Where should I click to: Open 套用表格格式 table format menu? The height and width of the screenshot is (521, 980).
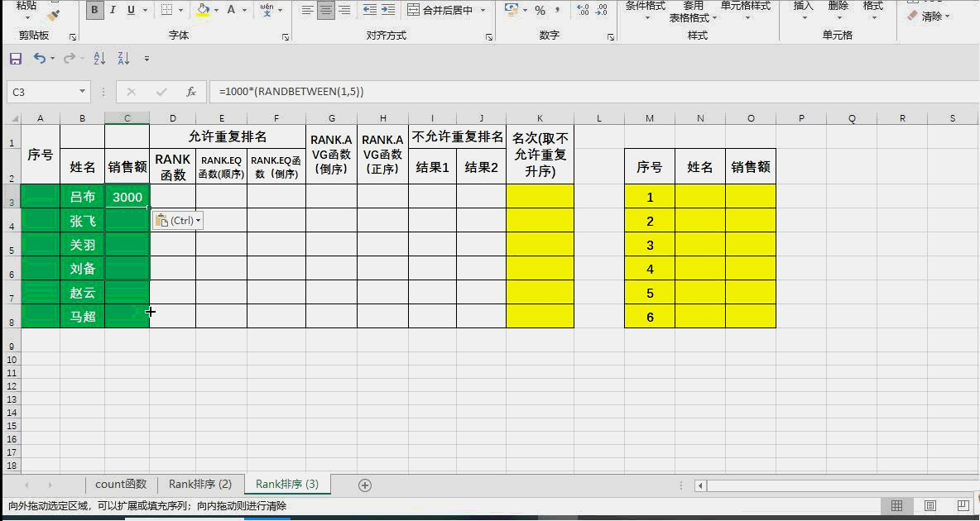click(x=693, y=12)
